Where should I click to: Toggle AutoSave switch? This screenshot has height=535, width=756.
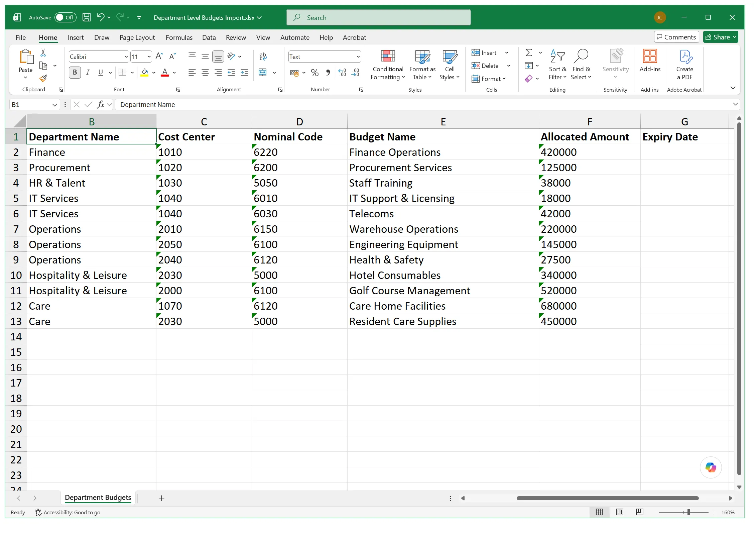point(66,17)
